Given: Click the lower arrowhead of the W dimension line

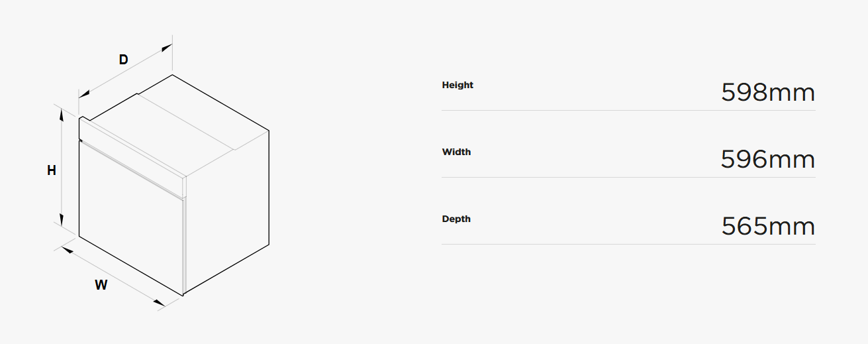Looking at the screenshot, I should pos(159,303).
